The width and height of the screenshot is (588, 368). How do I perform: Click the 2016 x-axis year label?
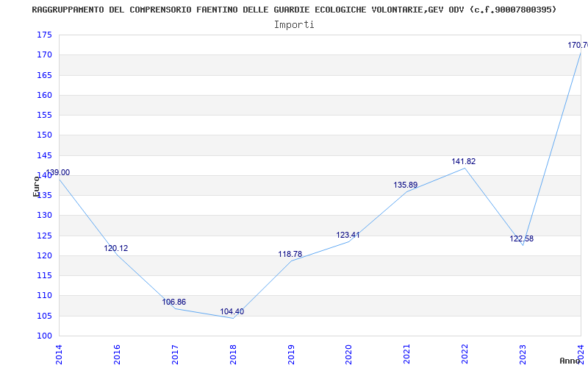tap(117, 355)
